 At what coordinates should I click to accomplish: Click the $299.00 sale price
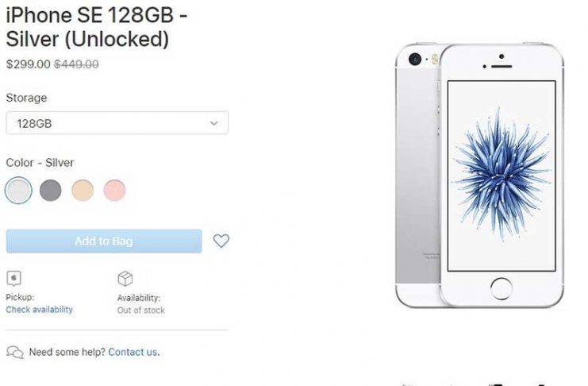(x=28, y=64)
